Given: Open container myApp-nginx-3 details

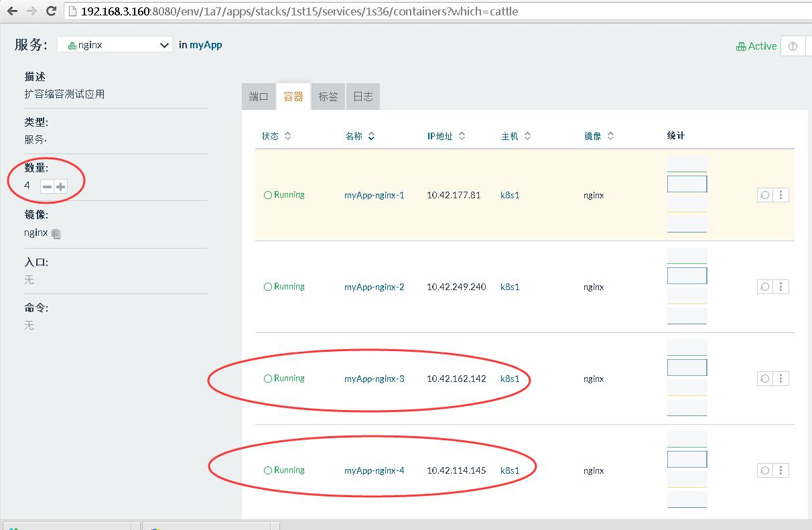Looking at the screenshot, I should click(375, 379).
